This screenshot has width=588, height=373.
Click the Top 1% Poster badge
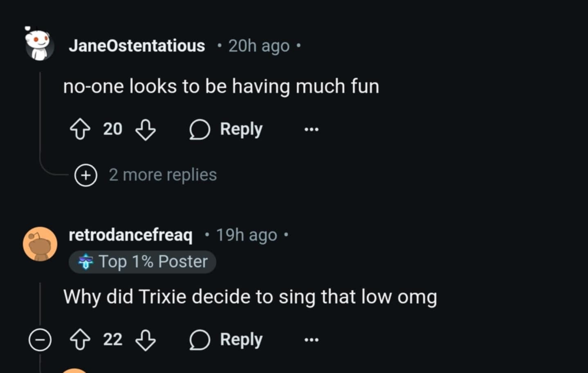coord(143,262)
